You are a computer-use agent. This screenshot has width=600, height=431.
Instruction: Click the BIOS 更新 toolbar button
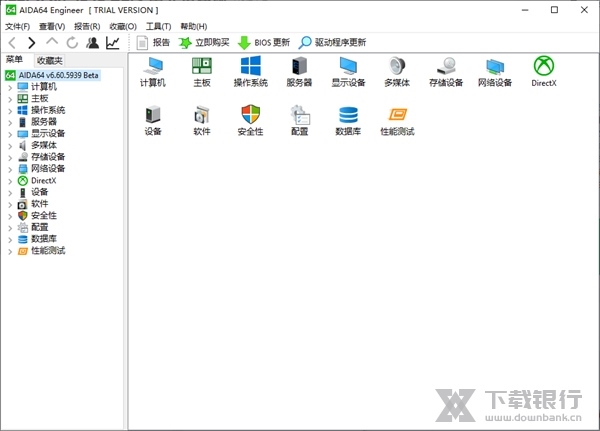[264, 42]
